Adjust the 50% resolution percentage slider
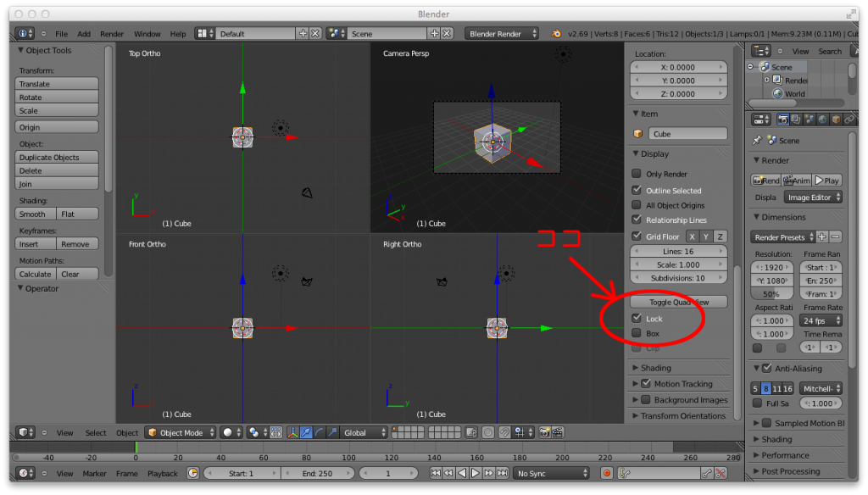868x495 pixels. tap(771, 294)
